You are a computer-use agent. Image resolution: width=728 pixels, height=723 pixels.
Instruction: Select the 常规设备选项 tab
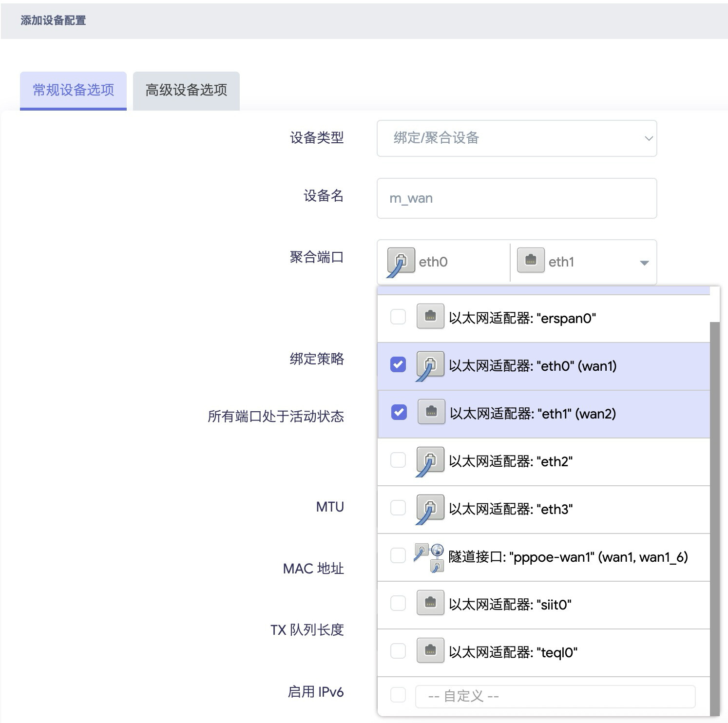click(73, 91)
